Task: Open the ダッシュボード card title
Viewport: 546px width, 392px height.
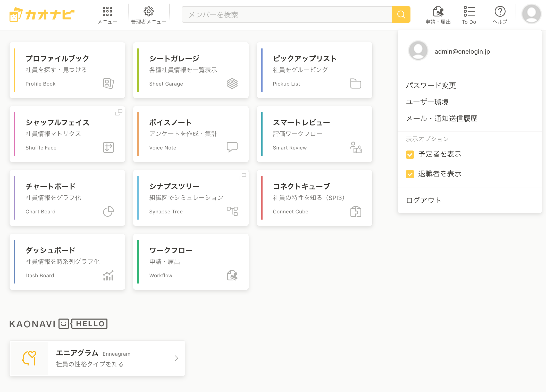Action: pos(51,250)
